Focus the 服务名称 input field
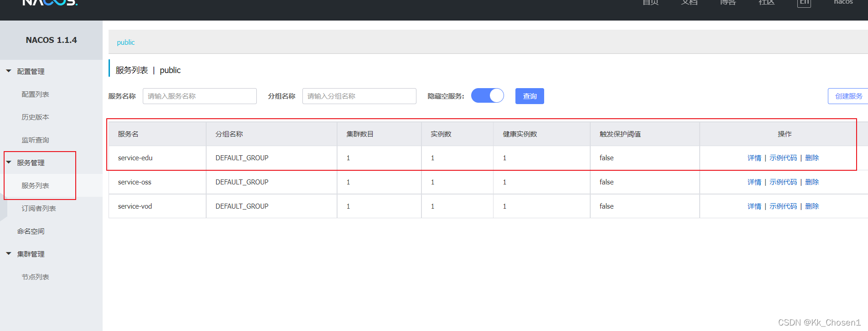This screenshot has height=331, width=868. [200, 96]
